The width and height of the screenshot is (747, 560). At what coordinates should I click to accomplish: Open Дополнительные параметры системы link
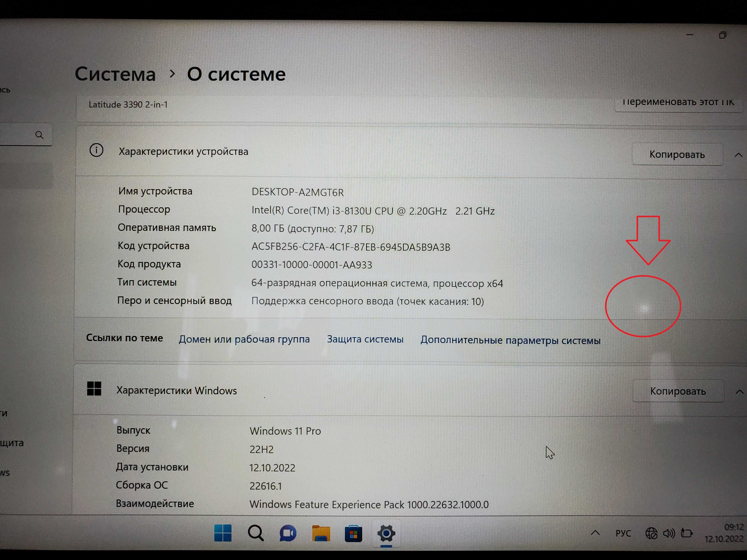point(510,340)
